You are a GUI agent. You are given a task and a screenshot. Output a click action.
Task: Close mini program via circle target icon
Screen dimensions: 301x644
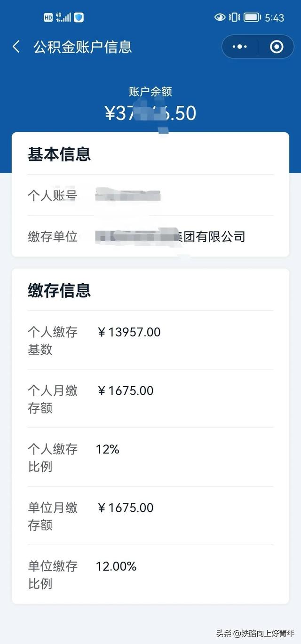pyautogui.click(x=277, y=47)
